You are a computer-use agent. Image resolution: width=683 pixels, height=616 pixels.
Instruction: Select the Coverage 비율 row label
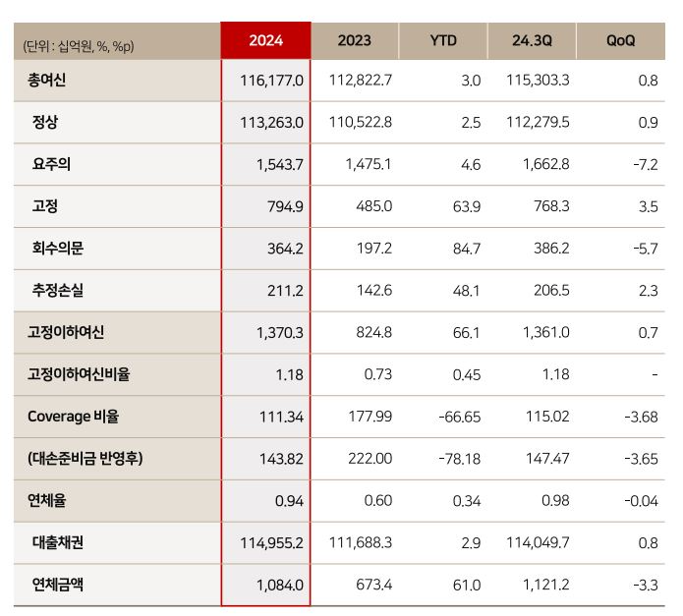pos(73,417)
